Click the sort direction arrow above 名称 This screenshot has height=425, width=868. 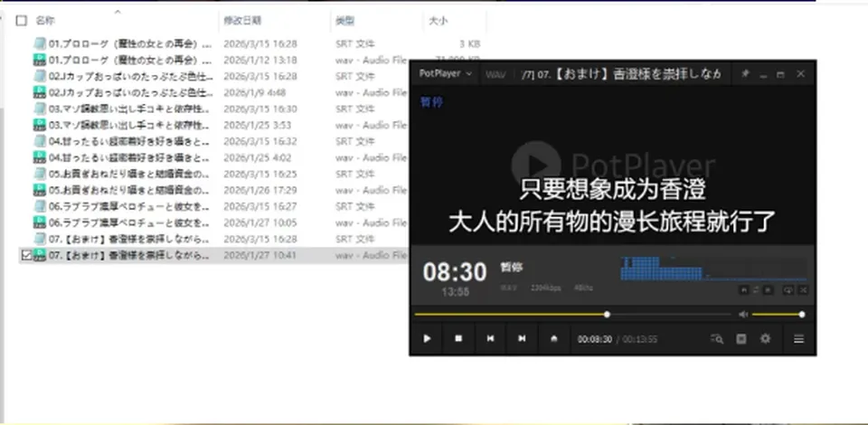(118, 11)
